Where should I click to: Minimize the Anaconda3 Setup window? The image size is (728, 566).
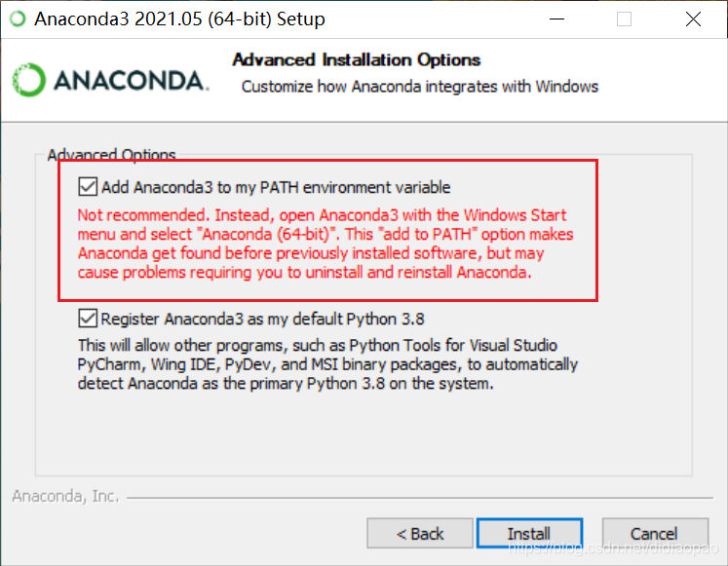coord(556,19)
